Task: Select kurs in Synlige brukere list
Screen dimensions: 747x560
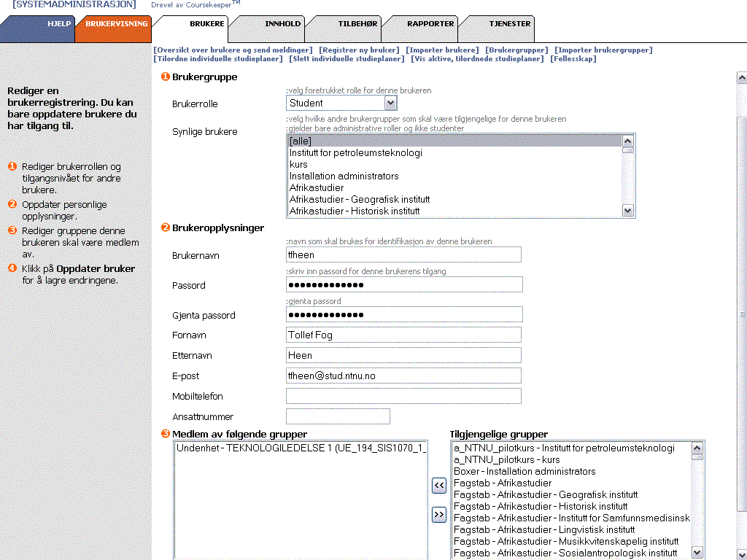Action: (454, 164)
